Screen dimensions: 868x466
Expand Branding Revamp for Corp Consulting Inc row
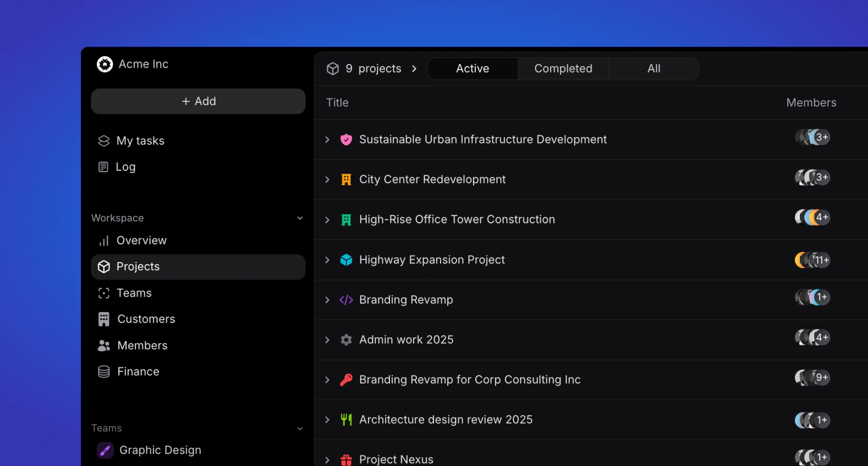click(327, 380)
